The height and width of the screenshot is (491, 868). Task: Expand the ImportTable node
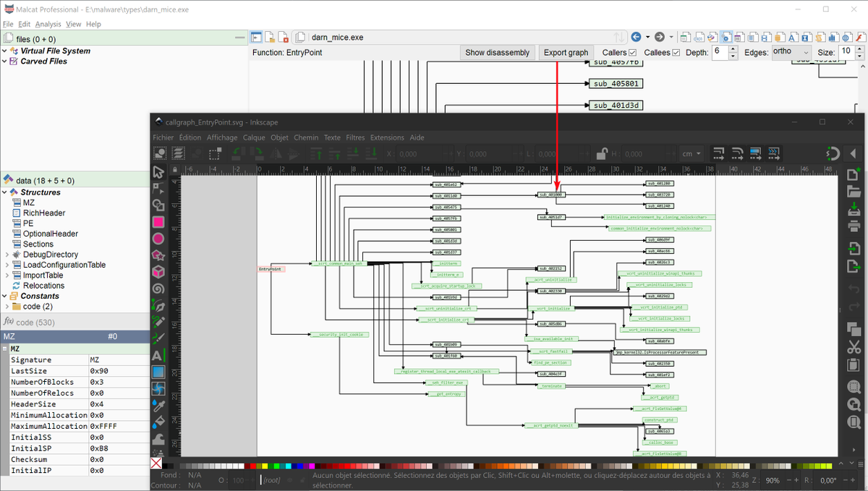pos(7,276)
